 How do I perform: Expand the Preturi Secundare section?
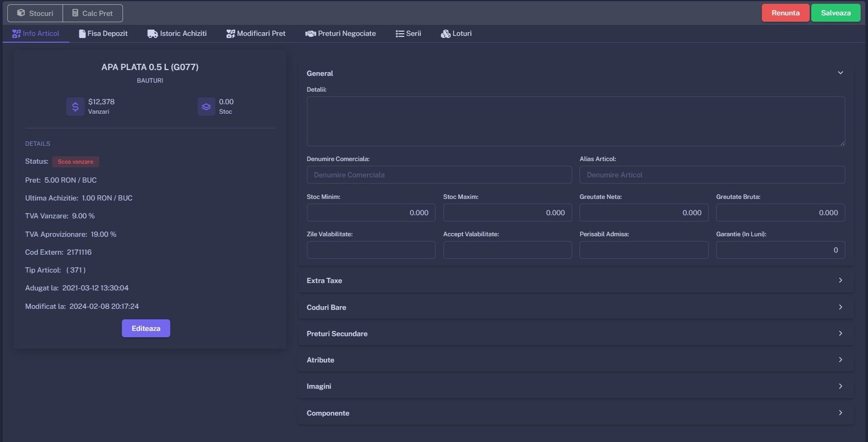tap(576, 333)
